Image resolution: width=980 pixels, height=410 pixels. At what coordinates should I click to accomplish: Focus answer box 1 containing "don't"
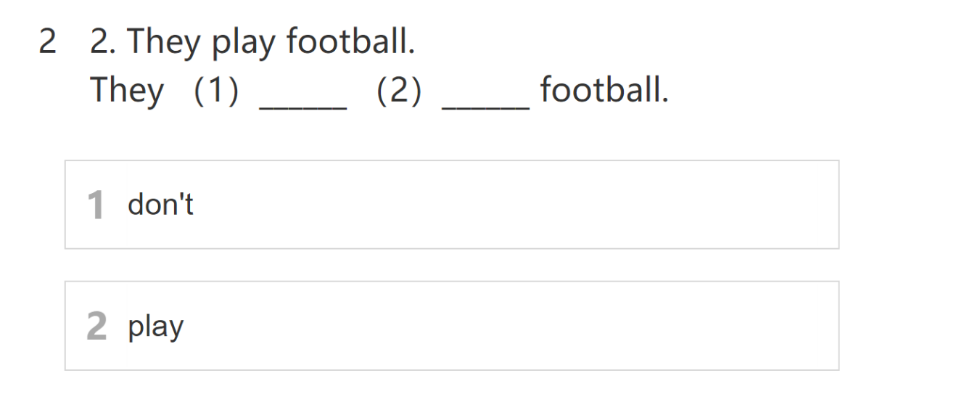pos(451,205)
